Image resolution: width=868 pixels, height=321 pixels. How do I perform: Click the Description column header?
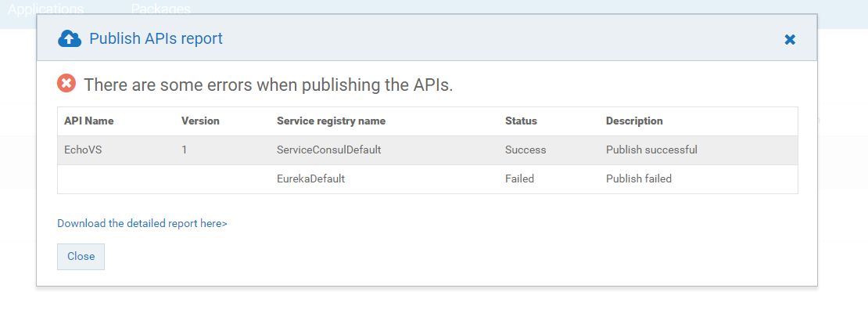point(634,121)
